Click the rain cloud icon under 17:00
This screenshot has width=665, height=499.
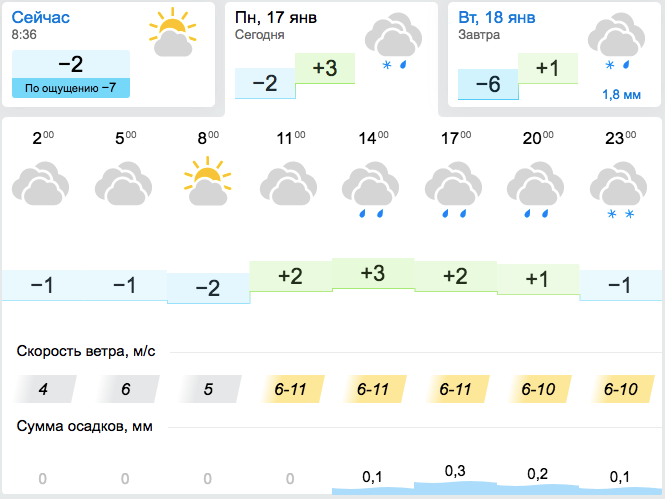tap(455, 189)
